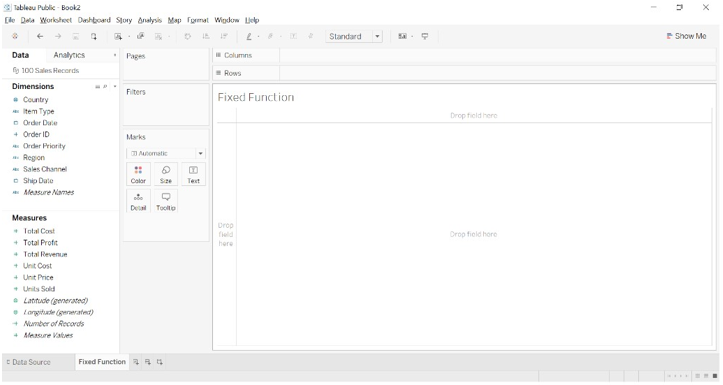Select the Sales Channel dimension field

coord(45,169)
